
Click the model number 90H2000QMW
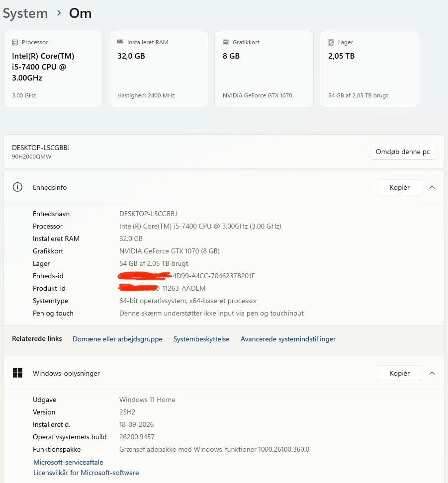pyautogui.click(x=32, y=157)
